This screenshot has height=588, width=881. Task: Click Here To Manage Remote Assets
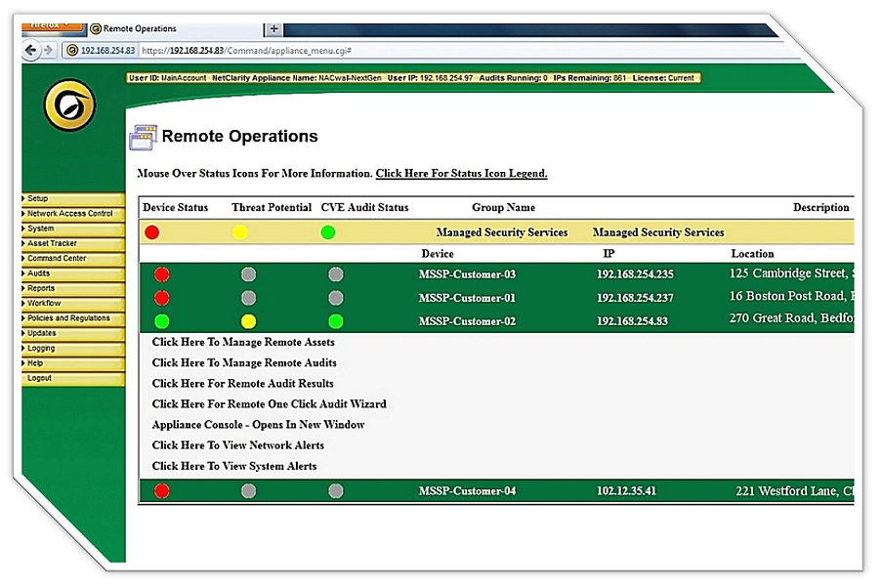pos(243,343)
